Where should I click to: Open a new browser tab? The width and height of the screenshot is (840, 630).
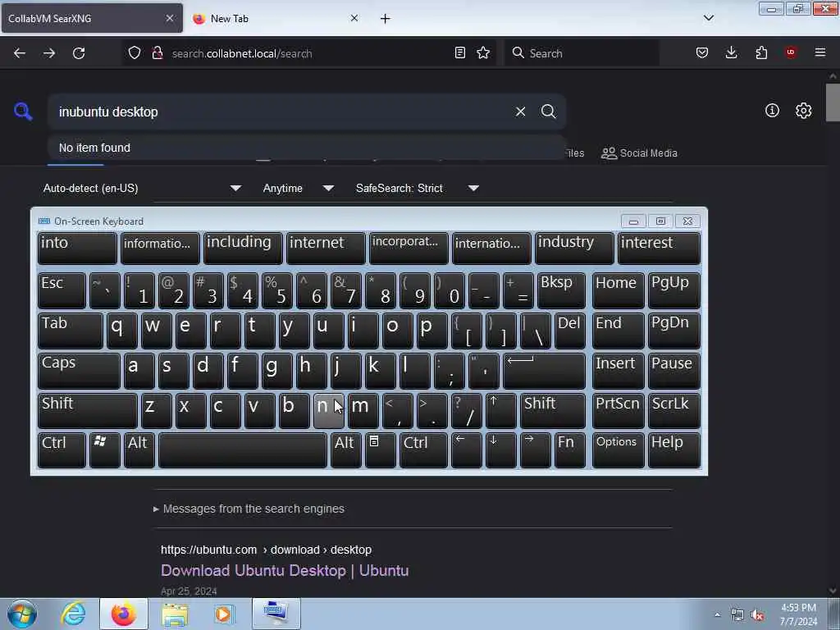coord(386,19)
